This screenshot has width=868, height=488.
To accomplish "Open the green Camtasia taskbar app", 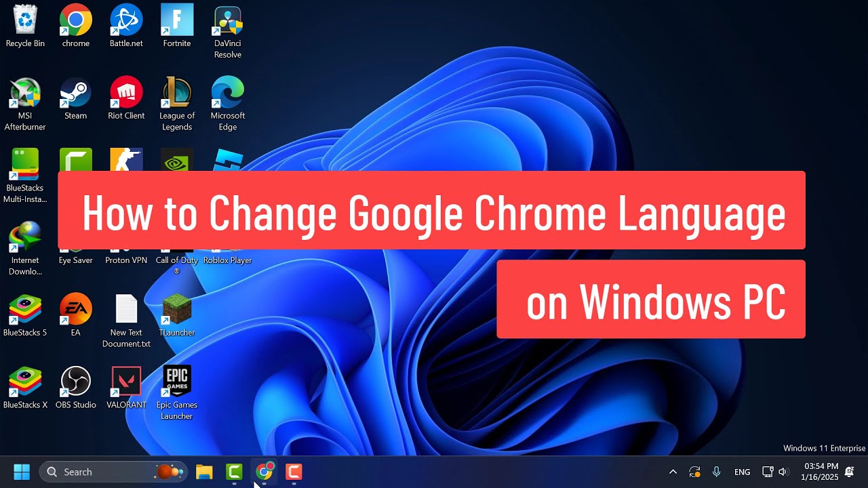I will pyautogui.click(x=234, y=472).
